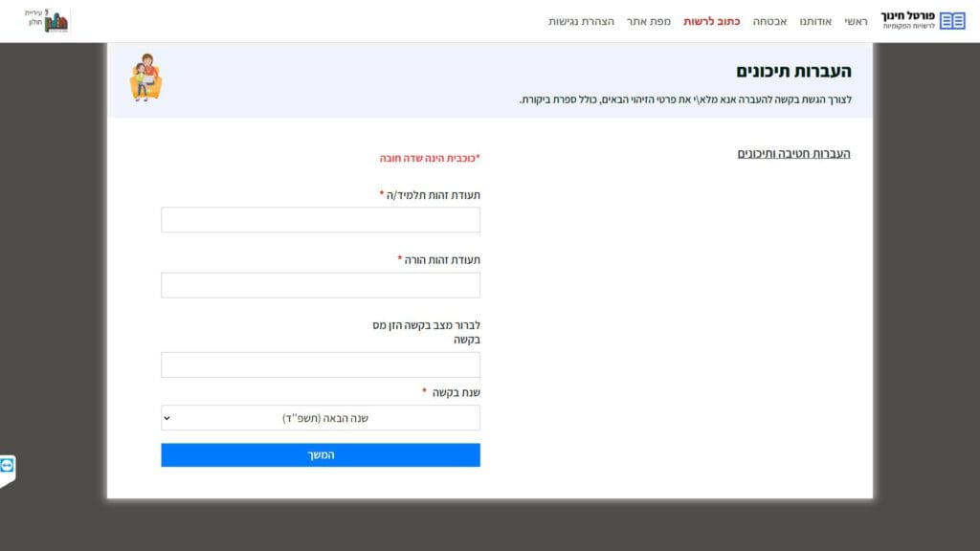Click the red required-field notice text

coord(430,158)
